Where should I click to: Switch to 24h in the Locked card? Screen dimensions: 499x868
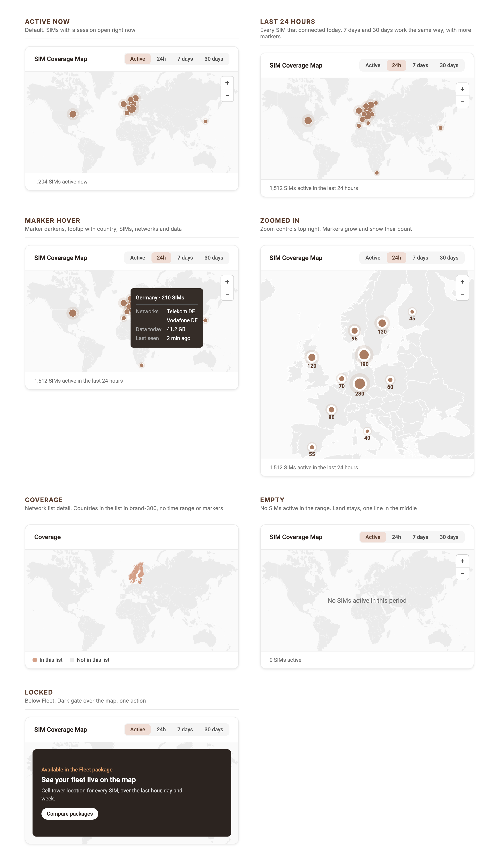click(x=161, y=730)
